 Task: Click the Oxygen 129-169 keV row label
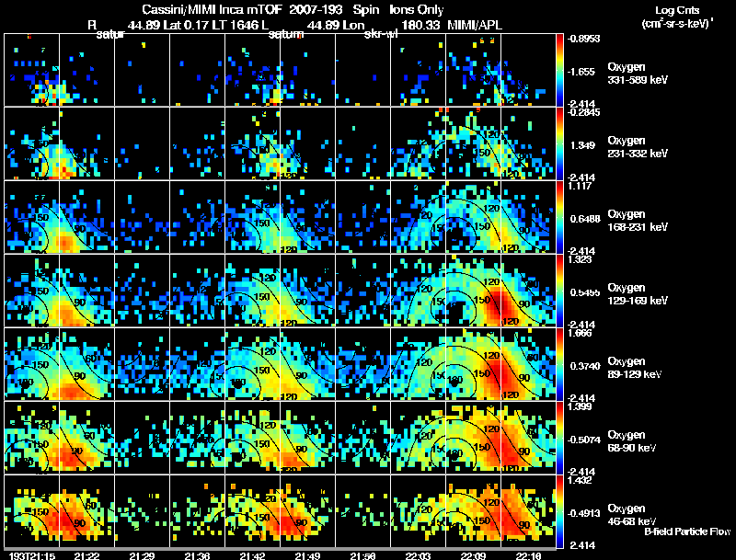[x=638, y=294]
